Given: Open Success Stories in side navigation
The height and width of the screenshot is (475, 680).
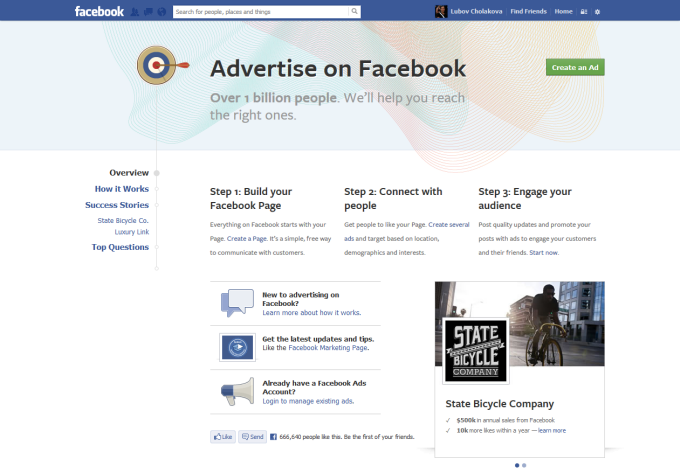Looking at the screenshot, I should [117, 205].
